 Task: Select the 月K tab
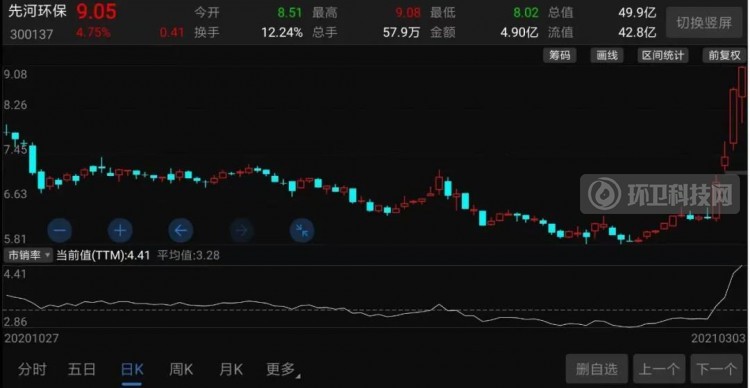tap(231, 369)
